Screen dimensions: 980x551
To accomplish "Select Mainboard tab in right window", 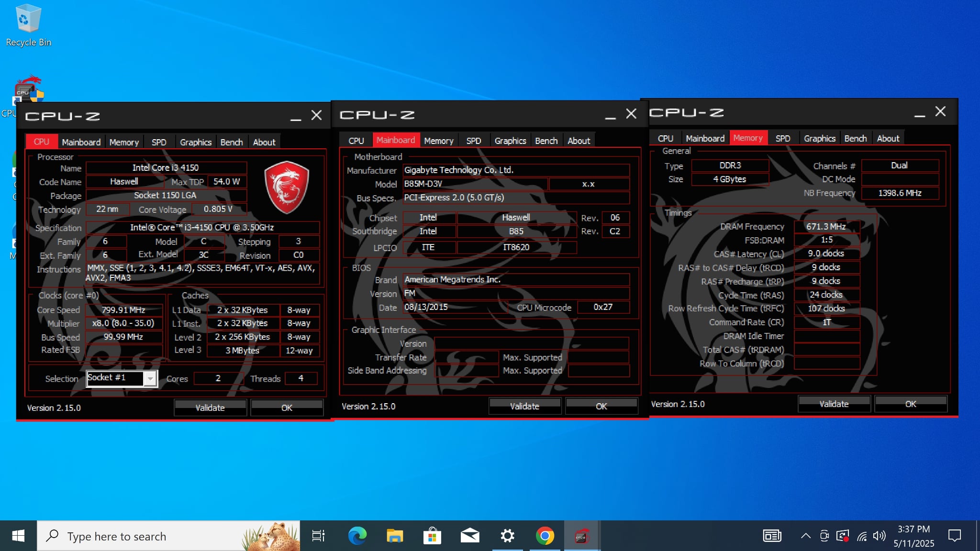I will pos(705,138).
